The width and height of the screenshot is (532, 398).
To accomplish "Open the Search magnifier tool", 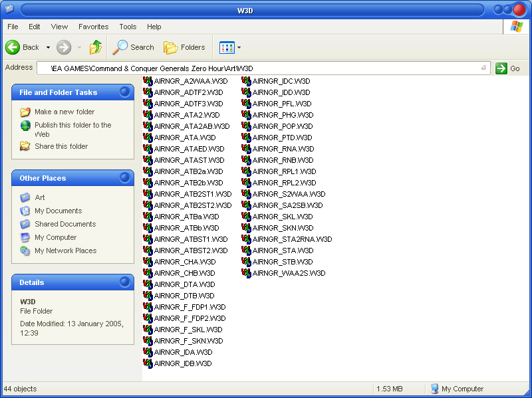I will pos(120,47).
